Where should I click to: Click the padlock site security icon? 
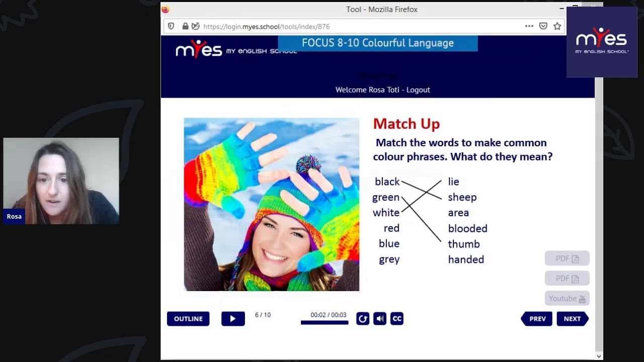coord(185,26)
